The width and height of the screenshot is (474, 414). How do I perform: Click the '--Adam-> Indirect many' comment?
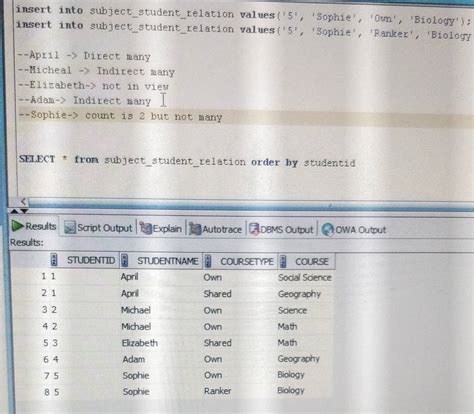click(x=85, y=101)
